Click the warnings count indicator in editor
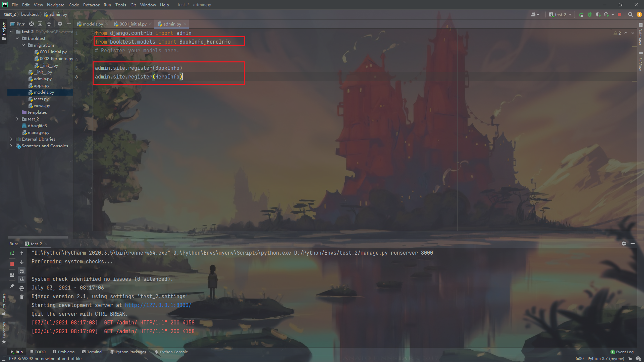Viewport: 644px width, 362px height. click(x=617, y=33)
